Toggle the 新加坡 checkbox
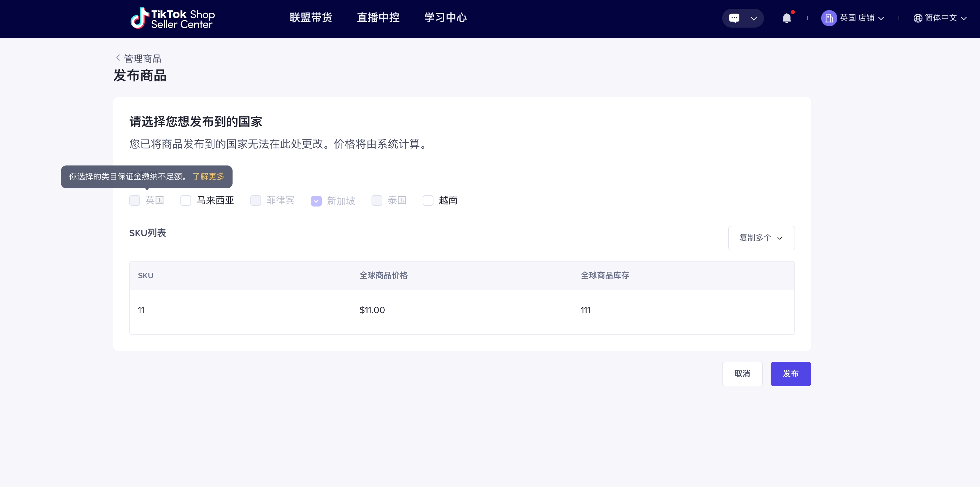Screen dimensions: 980x487 (316, 201)
